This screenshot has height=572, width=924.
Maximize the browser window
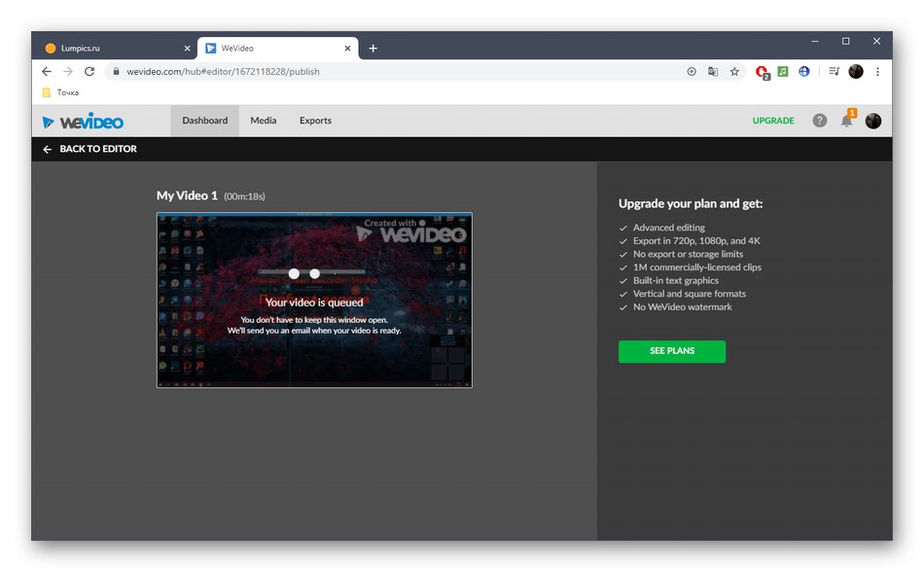845,41
